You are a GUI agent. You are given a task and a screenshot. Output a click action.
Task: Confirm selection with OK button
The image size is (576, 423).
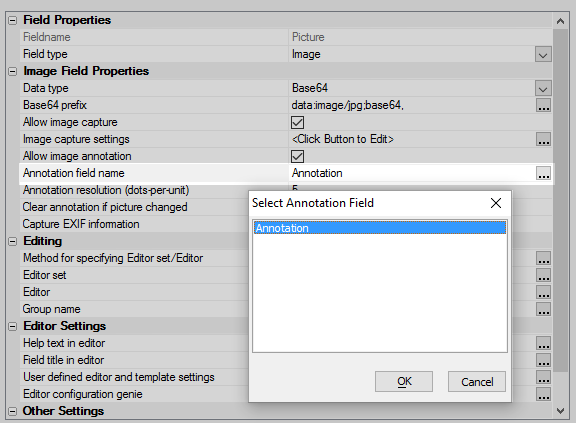pos(404,382)
